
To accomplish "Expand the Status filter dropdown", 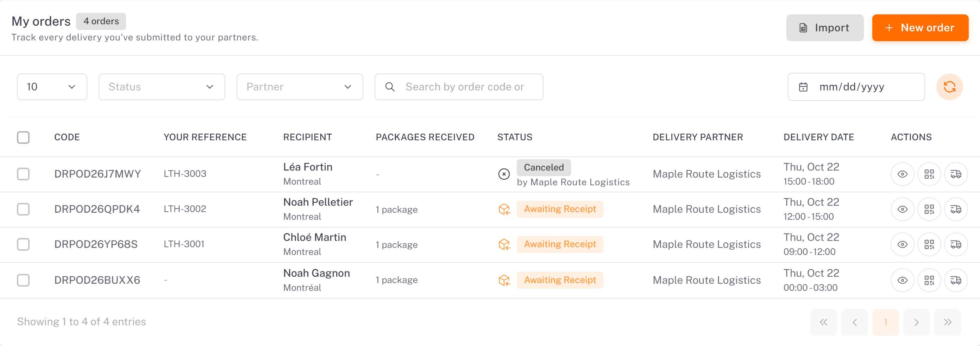I will point(162,87).
